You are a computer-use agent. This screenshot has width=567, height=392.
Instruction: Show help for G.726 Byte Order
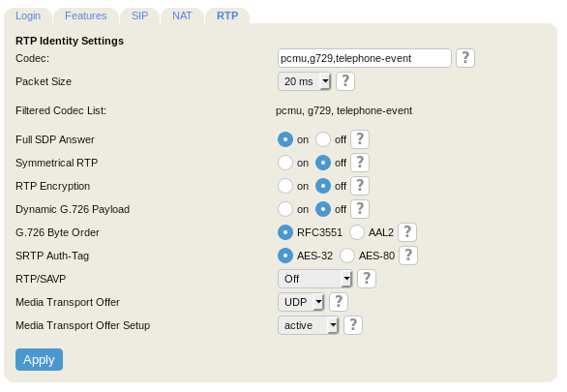[407, 232]
